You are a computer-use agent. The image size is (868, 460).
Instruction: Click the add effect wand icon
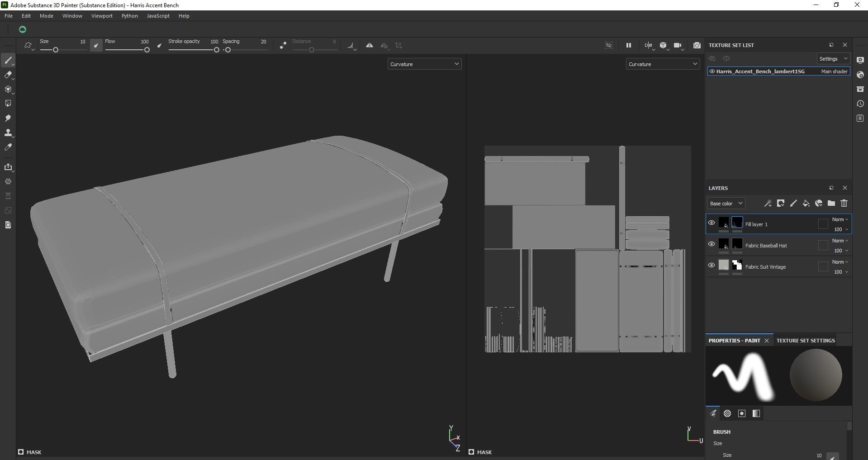(768, 204)
